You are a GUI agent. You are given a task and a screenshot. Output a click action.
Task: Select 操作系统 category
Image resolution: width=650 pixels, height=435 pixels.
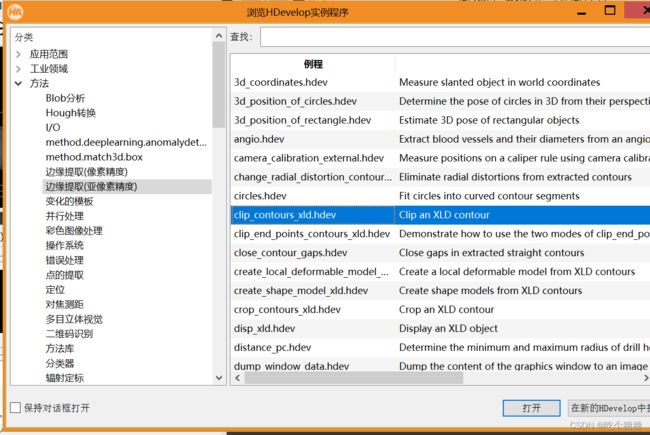(64, 245)
